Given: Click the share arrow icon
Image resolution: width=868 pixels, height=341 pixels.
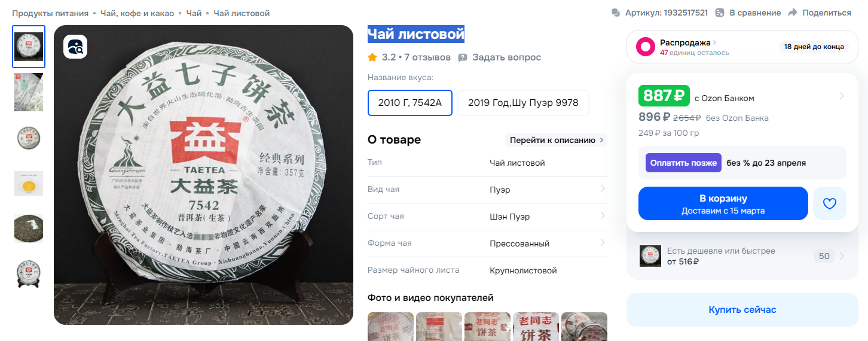Looking at the screenshot, I should (793, 13).
